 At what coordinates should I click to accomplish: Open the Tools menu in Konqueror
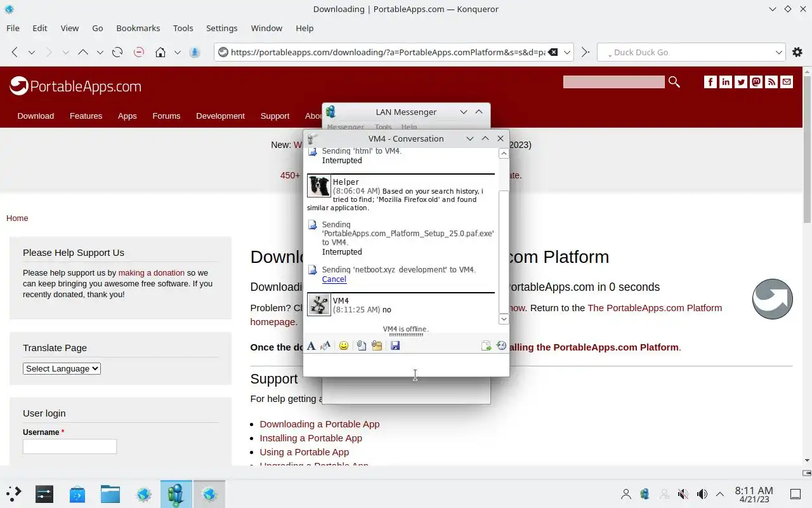[x=183, y=28]
